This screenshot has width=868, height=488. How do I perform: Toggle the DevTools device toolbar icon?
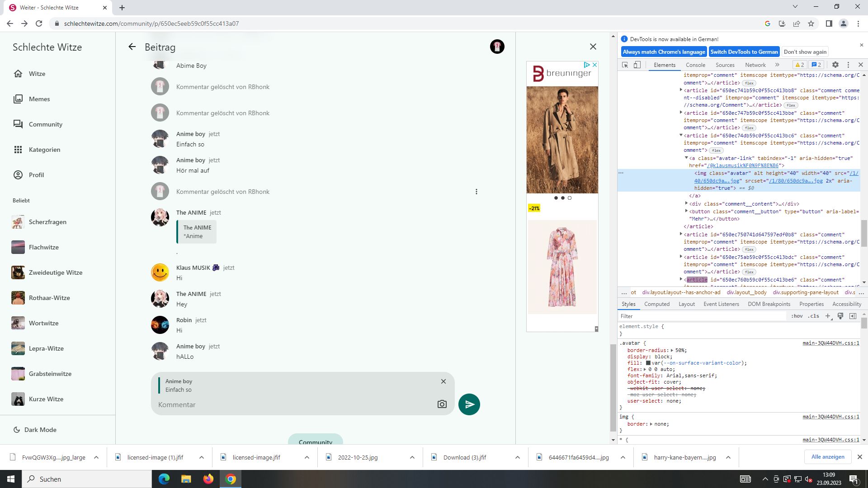point(637,65)
